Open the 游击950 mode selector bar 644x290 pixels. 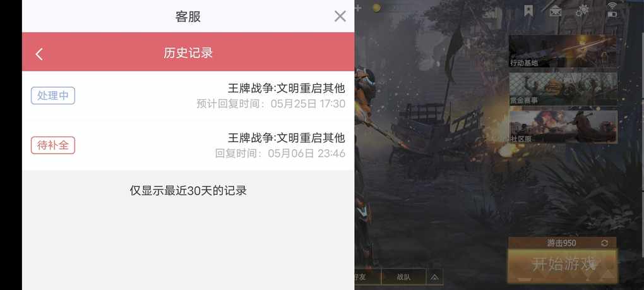click(x=563, y=243)
